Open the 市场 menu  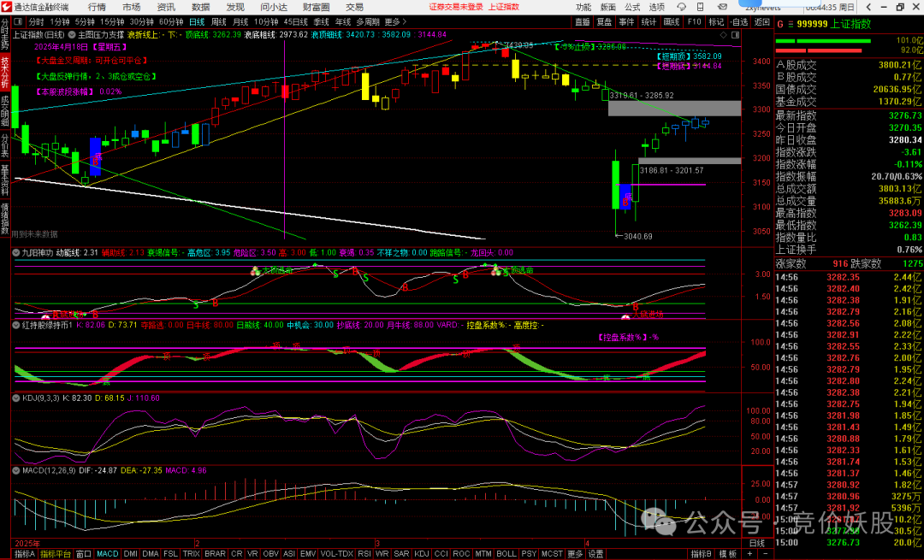point(132,7)
